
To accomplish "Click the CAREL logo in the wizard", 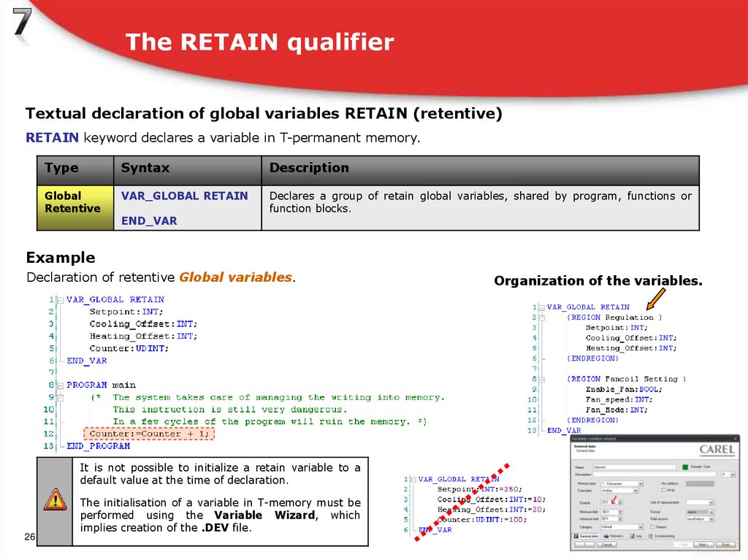I will point(718,449).
